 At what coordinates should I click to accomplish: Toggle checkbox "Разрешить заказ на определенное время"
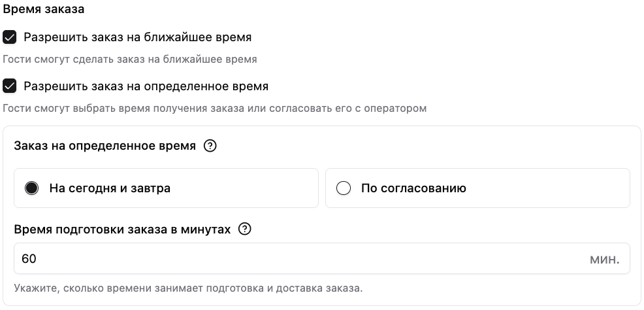pyautogui.click(x=9, y=86)
